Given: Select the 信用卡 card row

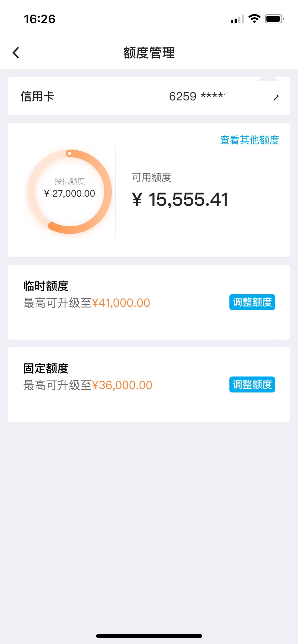Looking at the screenshot, I should point(149,96).
